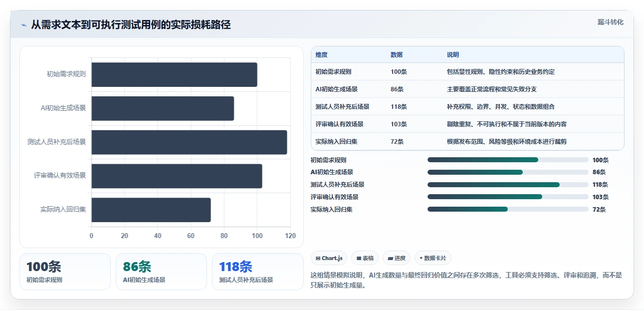Select the 数据卡片 chip
This screenshot has height=310, width=644.
pyautogui.click(x=432, y=258)
